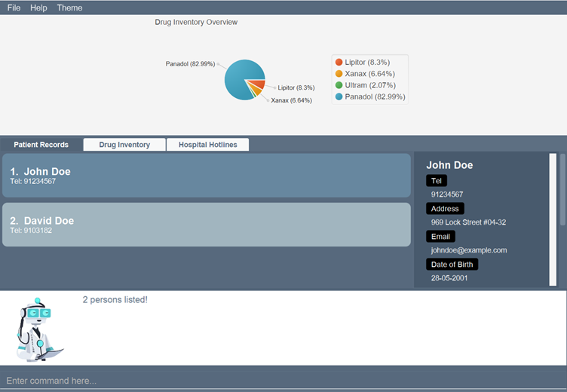Switch to the Hospital Hotlines tab
The width and height of the screenshot is (567, 392).
(x=207, y=145)
